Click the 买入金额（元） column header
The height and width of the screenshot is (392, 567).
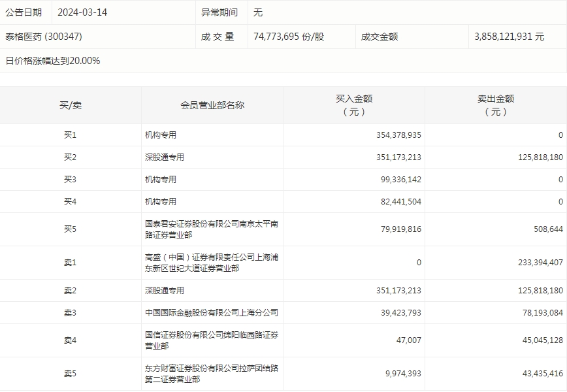pos(354,105)
